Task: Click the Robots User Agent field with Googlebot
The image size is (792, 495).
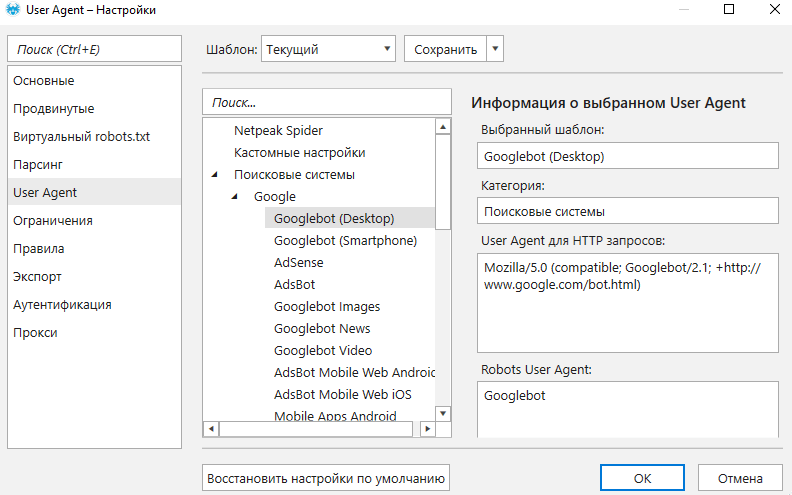Action: (x=627, y=410)
